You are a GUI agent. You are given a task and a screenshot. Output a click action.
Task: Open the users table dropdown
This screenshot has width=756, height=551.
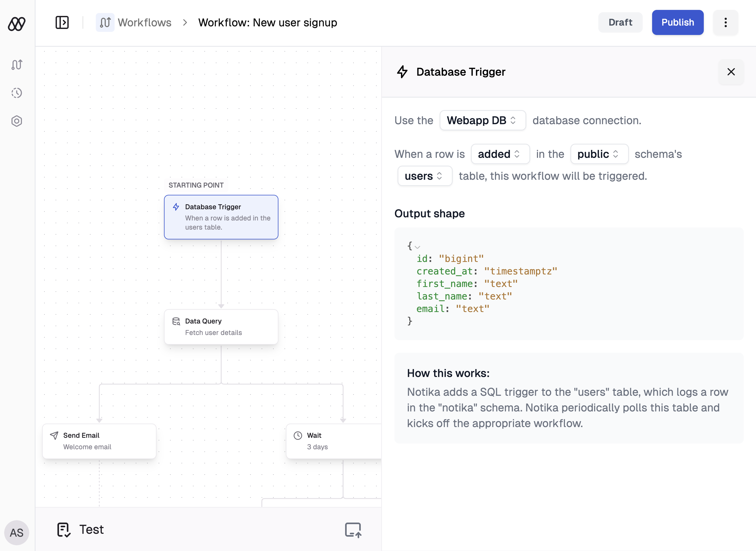point(424,176)
